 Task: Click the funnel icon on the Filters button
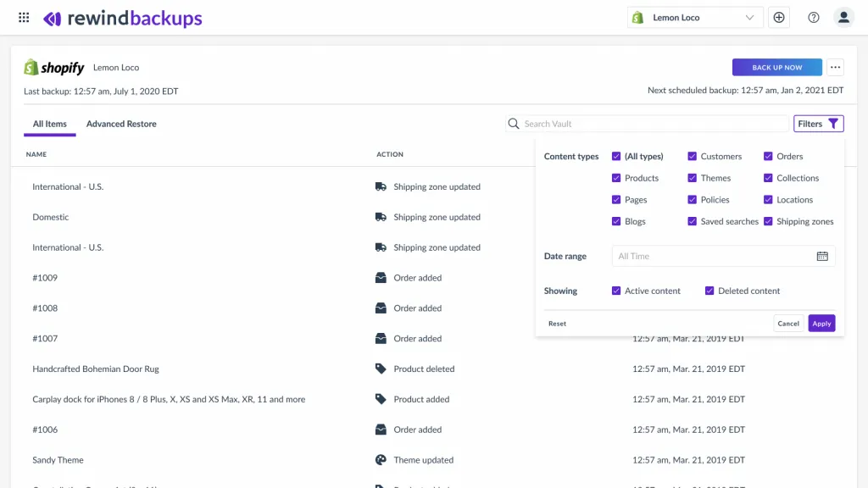(834, 123)
